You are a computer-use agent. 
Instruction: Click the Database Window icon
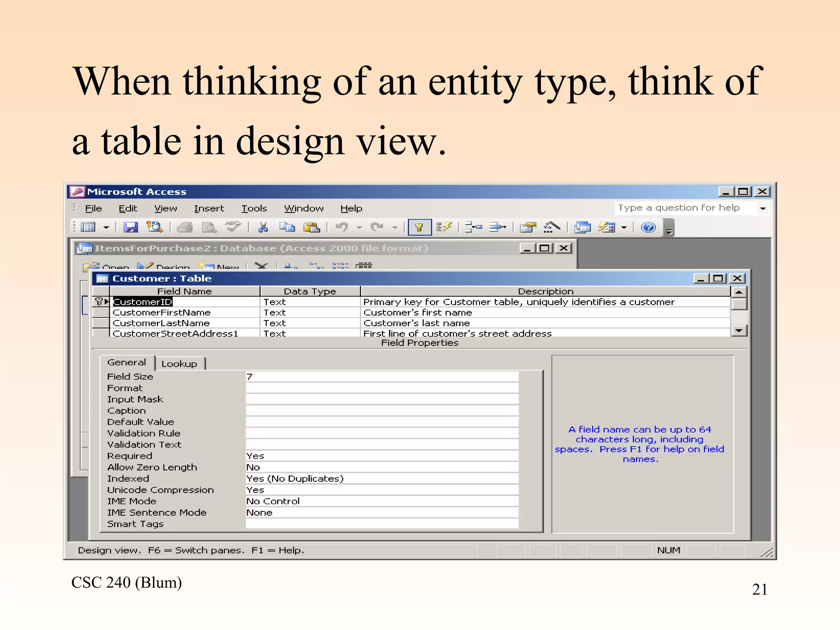pos(582,227)
